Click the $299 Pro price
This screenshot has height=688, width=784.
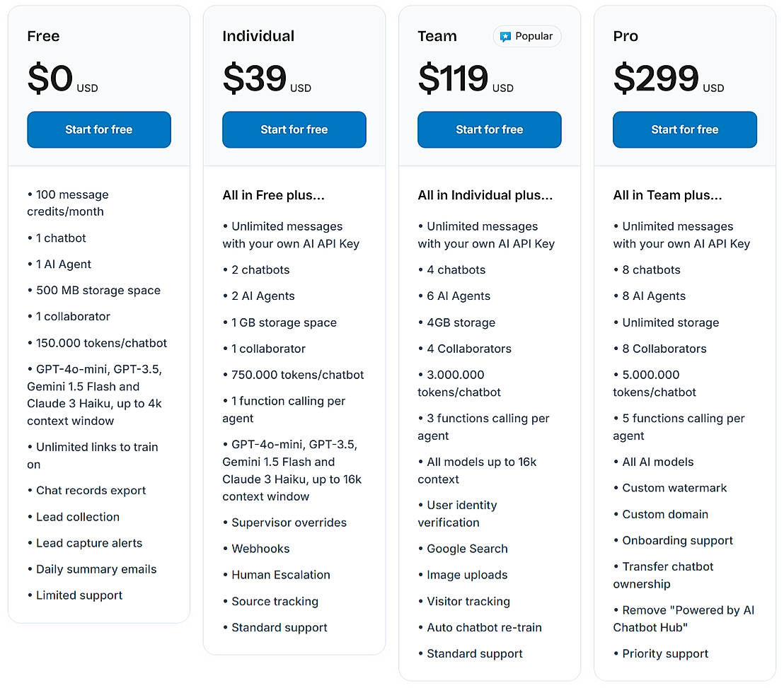pyautogui.click(x=656, y=78)
